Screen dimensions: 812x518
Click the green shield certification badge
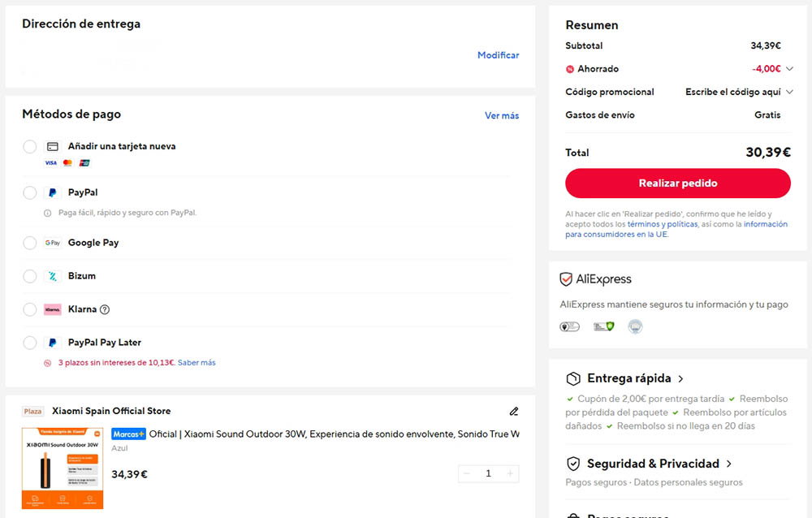click(x=604, y=326)
